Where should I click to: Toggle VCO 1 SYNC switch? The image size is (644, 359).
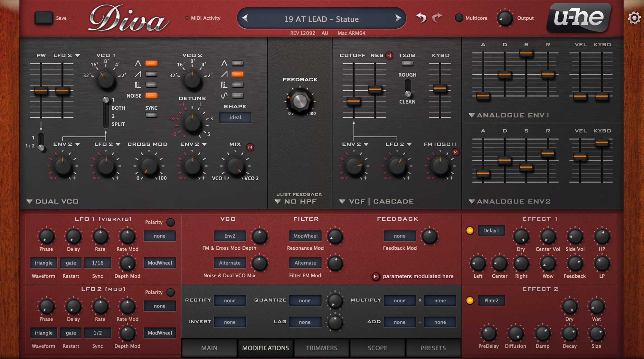pyautogui.click(x=151, y=115)
